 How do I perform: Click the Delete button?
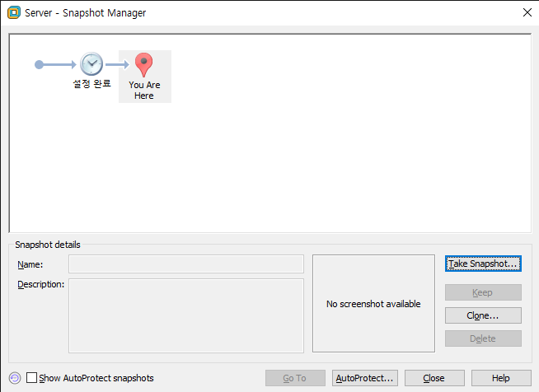(x=483, y=338)
